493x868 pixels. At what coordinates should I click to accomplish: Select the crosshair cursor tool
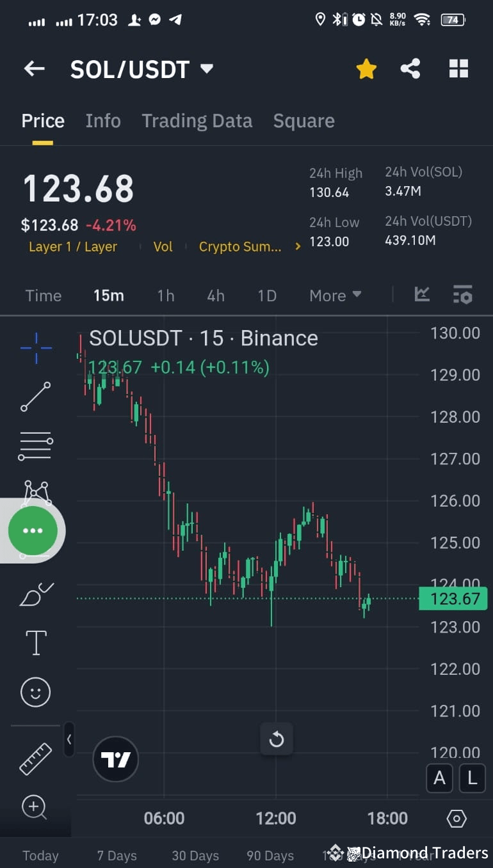[35, 347]
